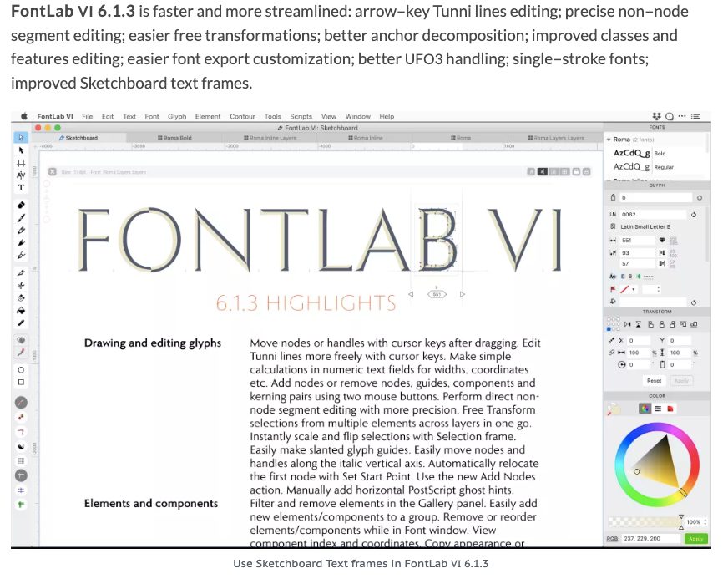The width and height of the screenshot is (728, 579).
Task: Click the heart icon beside width 551
Action: (662, 241)
